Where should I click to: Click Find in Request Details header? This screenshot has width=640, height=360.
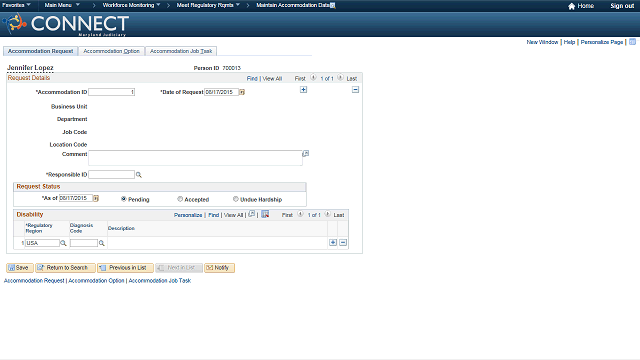click(x=252, y=78)
